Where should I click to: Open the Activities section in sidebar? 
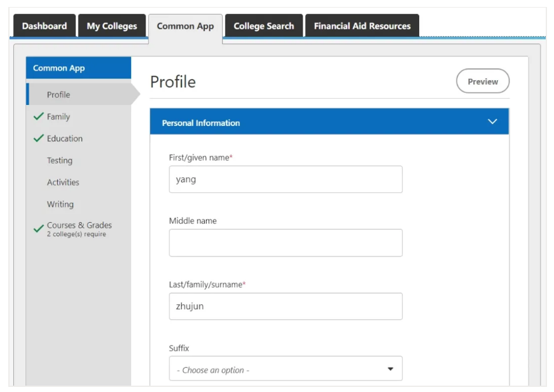pyautogui.click(x=63, y=183)
